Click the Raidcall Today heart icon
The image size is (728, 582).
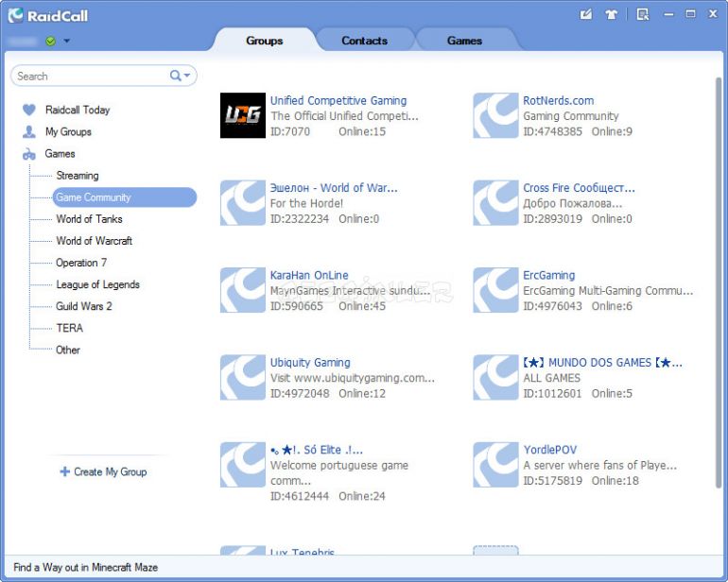click(x=29, y=110)
